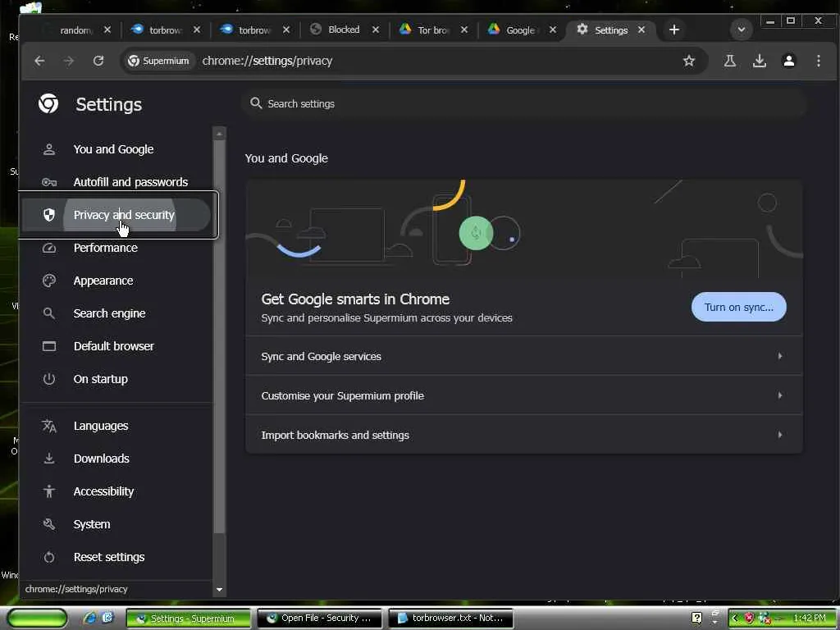
Task: Open On startup settings
Action: pos(101,379)
